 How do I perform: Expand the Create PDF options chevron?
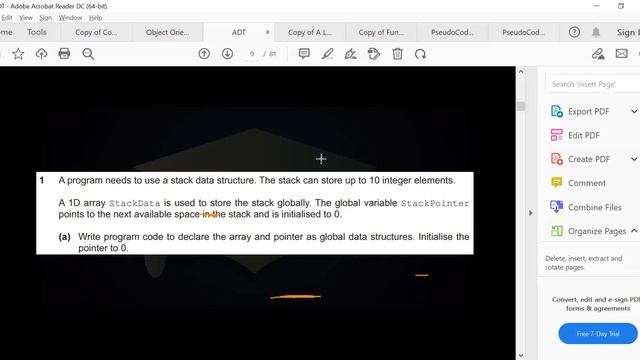point(634,159)
